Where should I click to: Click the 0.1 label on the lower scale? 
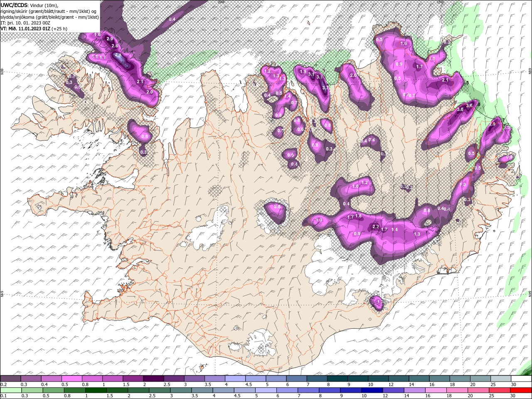[x=3, y=396]
